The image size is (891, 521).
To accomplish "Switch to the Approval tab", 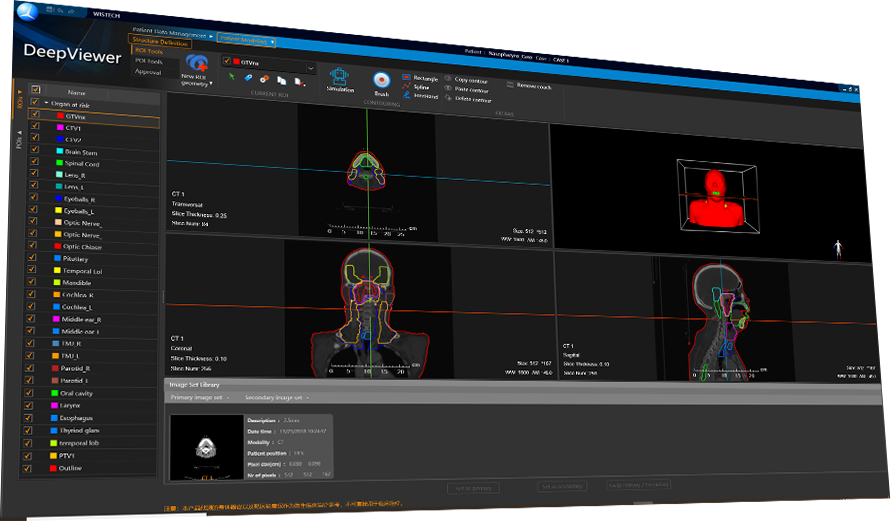I will coord(148,72).
